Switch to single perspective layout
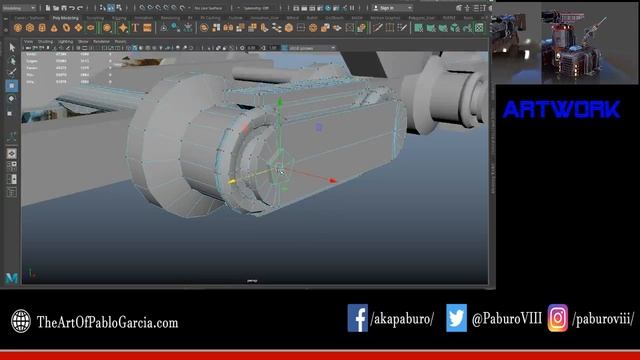The width and height of the screenshot is (640, 360). click(12, 153)
